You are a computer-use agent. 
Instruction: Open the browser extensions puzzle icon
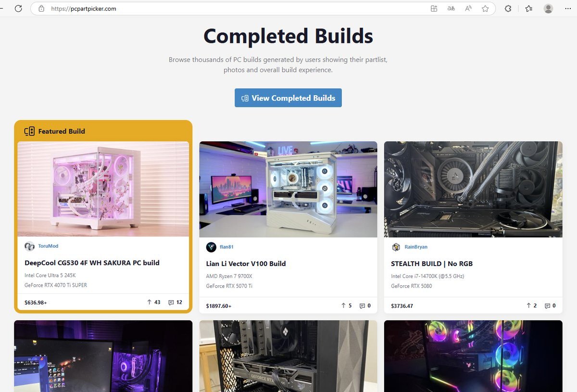click(508, 9)
